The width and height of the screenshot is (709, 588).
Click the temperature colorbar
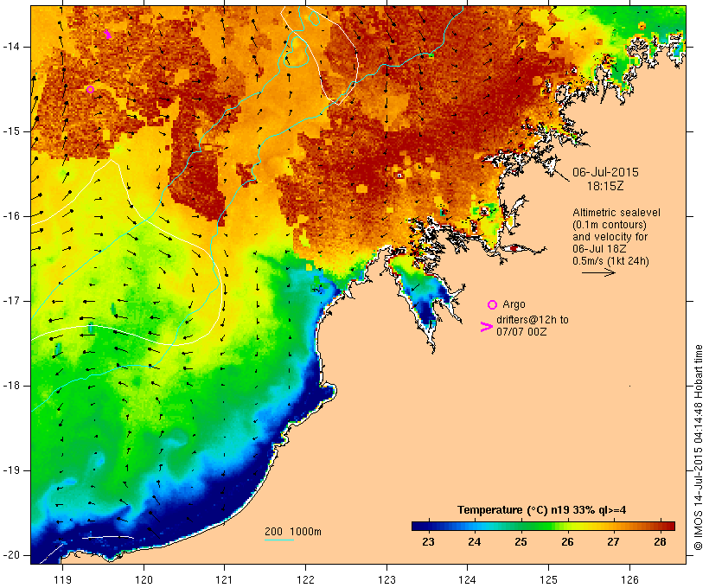click(543, 526)
